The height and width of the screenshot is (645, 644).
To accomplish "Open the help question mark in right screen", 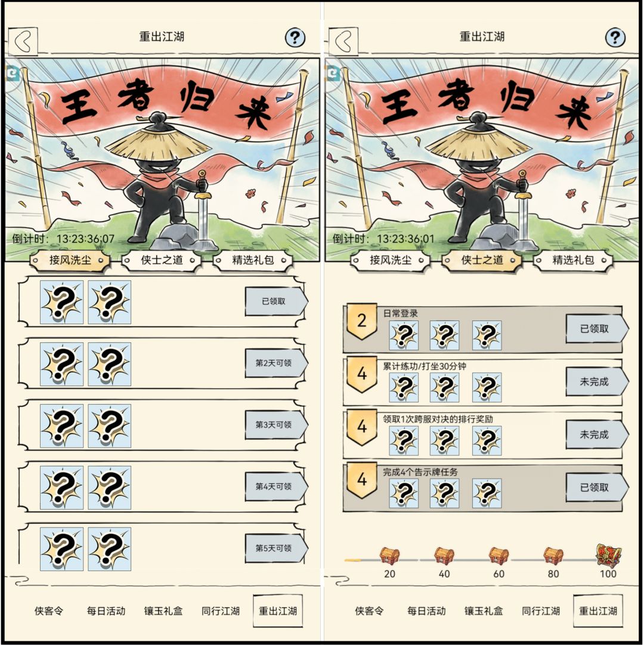I will [x=615, y=38].
